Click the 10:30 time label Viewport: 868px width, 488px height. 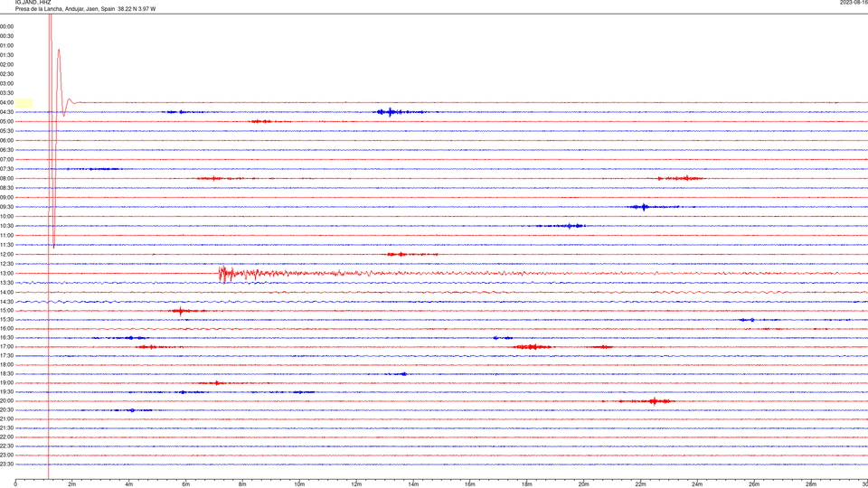6,226
